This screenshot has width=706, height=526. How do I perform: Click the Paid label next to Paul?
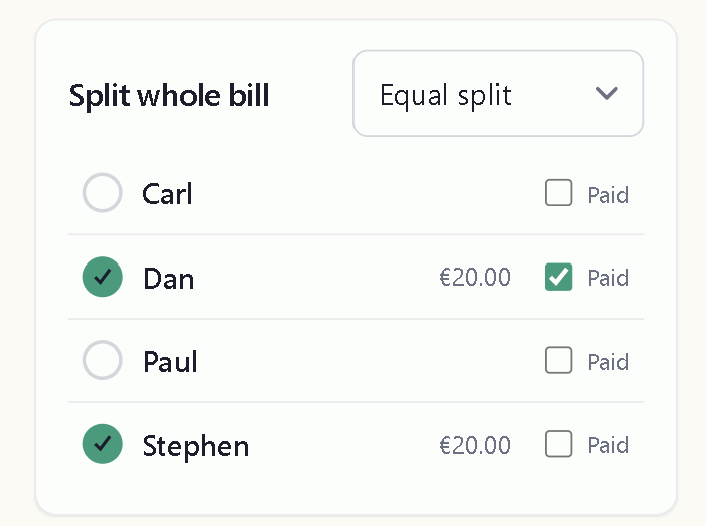coord(608,362)
